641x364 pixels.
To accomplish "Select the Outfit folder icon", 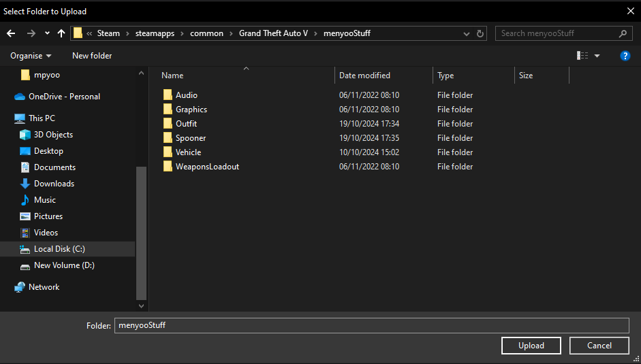I will tap(168, 124).
